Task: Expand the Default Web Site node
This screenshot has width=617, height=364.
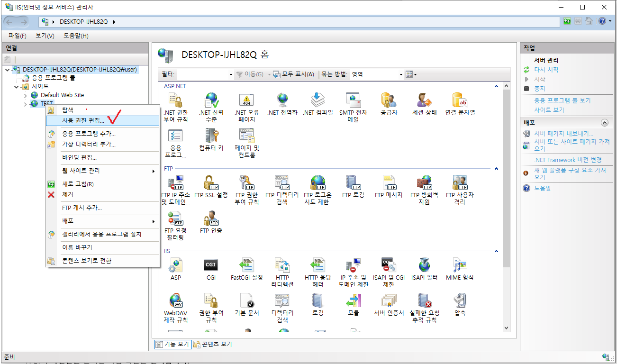Action: (25, 95)
